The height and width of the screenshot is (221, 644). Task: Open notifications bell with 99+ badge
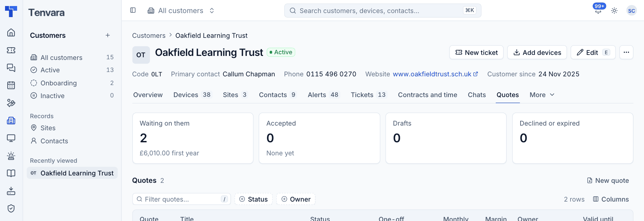pos(598,10)
